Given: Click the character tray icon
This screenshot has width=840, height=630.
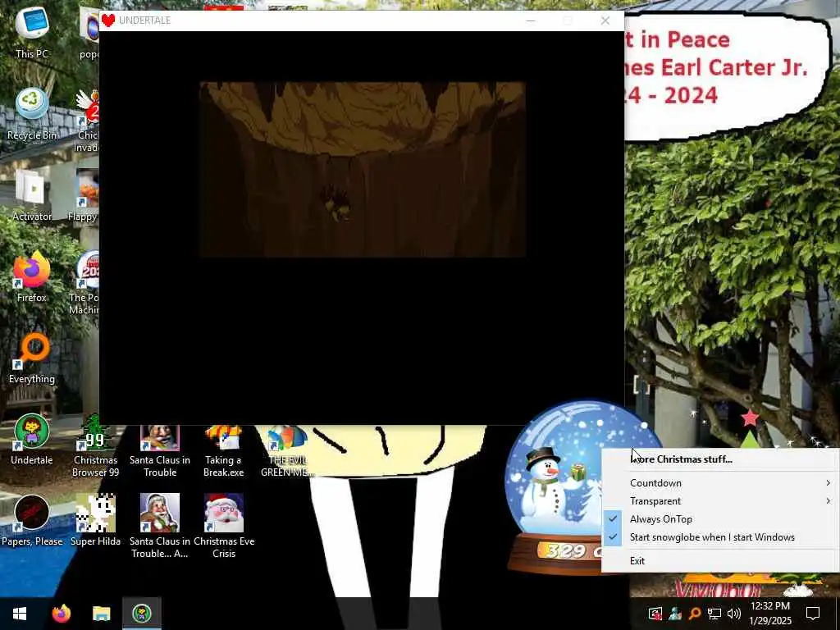Looking at the screenshot, I should [x=674, y=614].
